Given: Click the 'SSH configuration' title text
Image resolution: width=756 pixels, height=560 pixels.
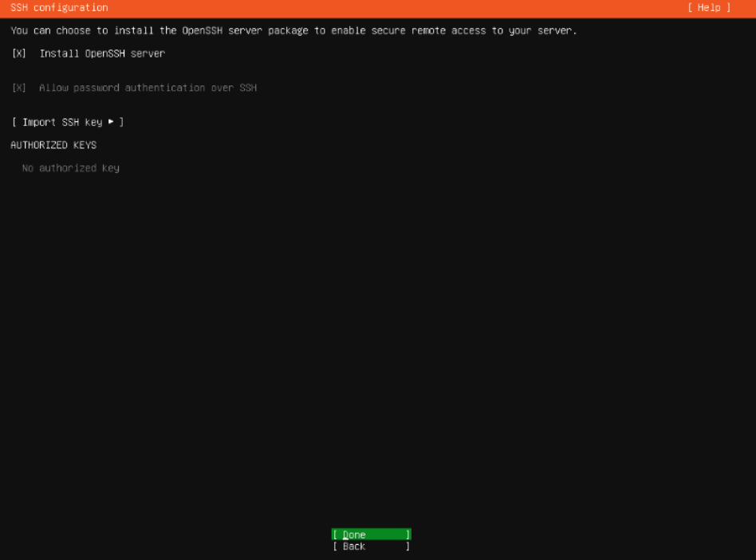Looking at the screenshot, I should (59, 8).
